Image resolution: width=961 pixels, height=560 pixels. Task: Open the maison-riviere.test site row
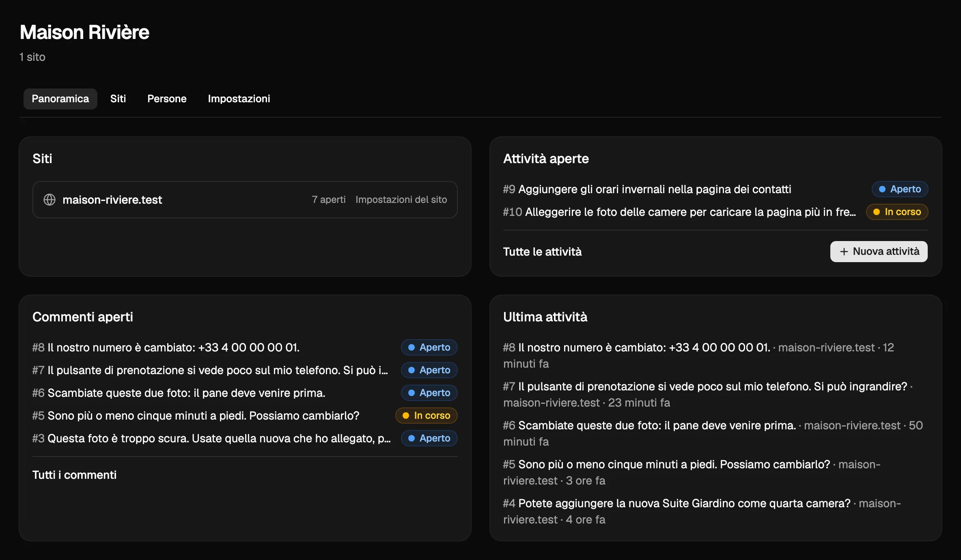tap(245, 200)
